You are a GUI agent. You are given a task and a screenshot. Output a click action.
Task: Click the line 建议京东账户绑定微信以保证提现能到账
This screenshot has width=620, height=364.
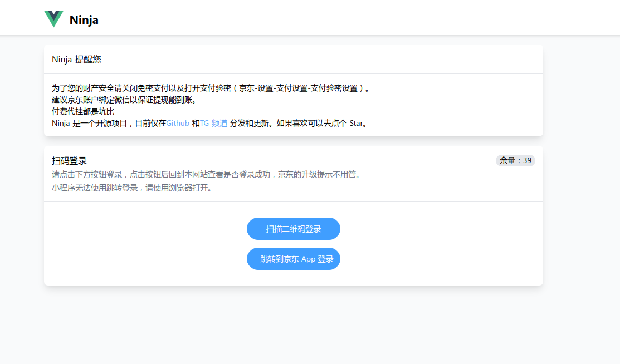click(124, 100)
